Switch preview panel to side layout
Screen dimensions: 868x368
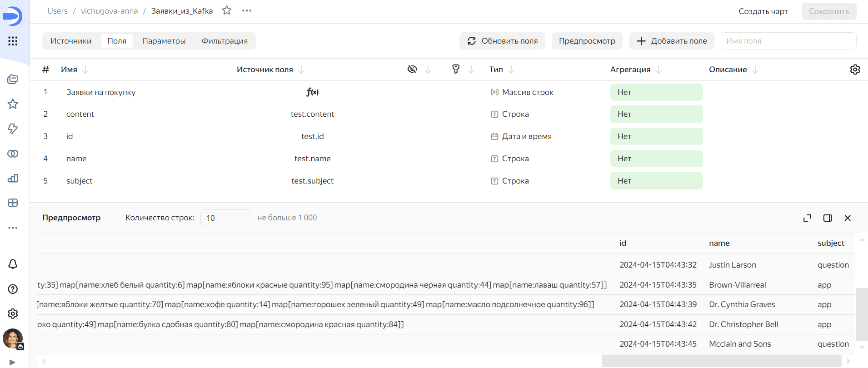(828, 218)
